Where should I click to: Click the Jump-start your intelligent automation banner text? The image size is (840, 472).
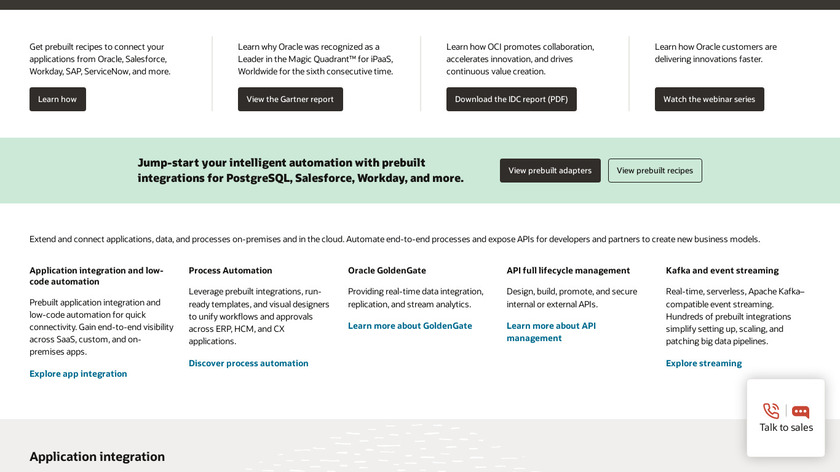[x=300, y=170]
